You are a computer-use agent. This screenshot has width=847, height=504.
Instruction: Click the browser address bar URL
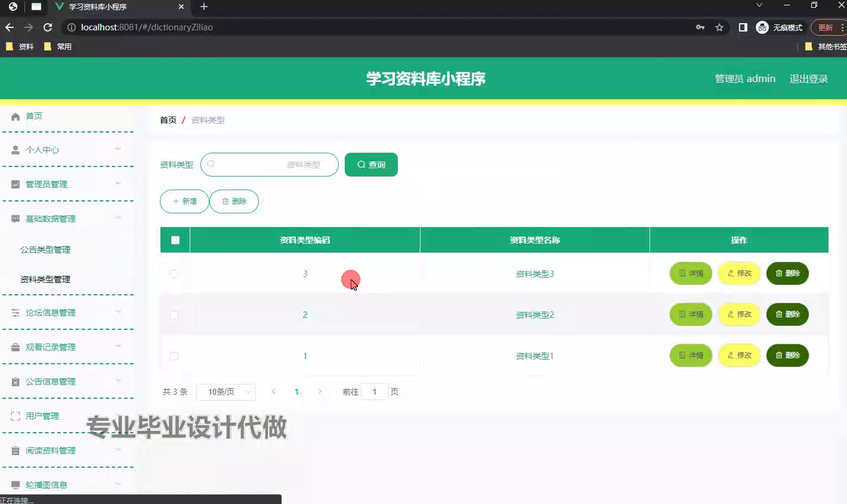coord(147,27)
